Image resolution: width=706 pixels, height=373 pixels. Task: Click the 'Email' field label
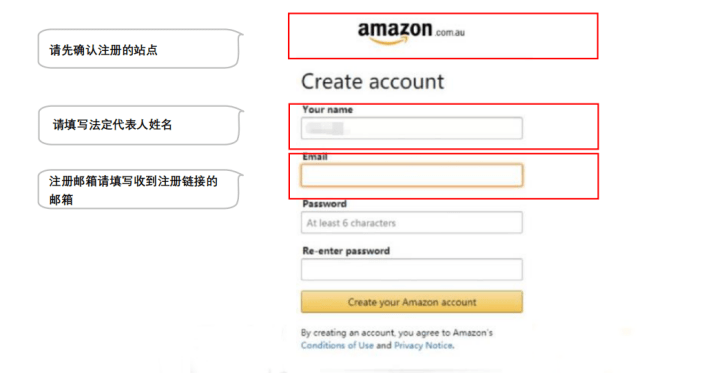point(315,157)
